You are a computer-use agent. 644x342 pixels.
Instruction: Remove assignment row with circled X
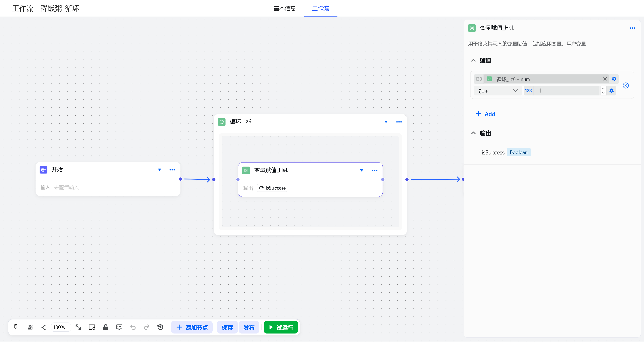click(x=625, y=85)
